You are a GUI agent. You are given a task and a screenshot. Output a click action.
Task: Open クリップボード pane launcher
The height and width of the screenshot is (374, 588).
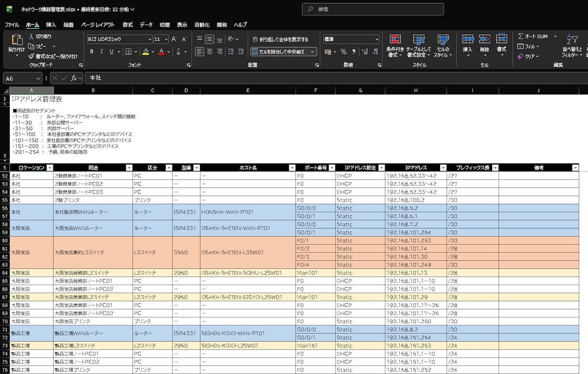81,65
